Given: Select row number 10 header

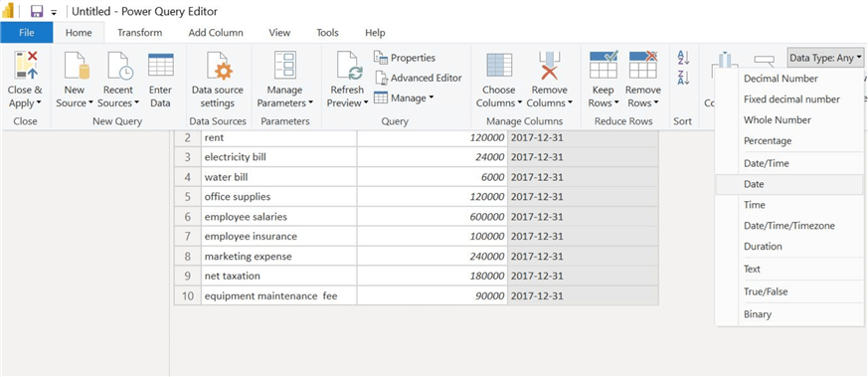Looking at the screenshot, I should (x=188, y=295).
